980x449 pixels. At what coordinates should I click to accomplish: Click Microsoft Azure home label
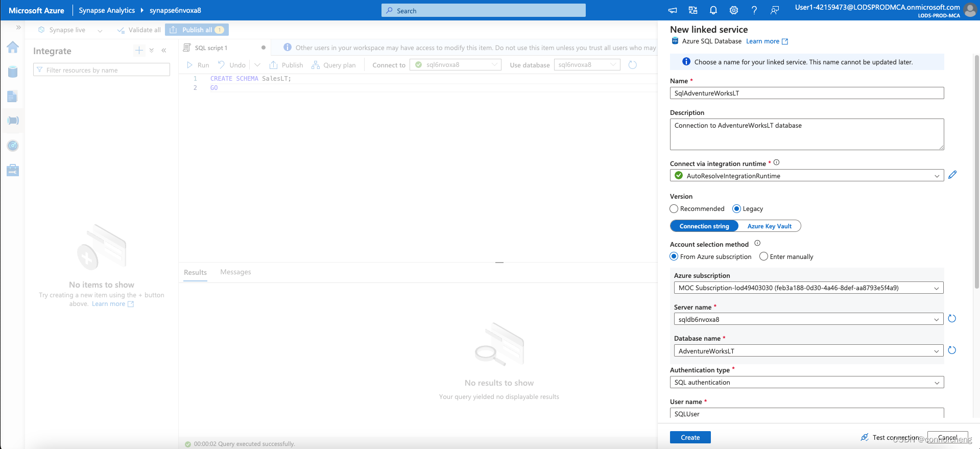coord(36,10)
